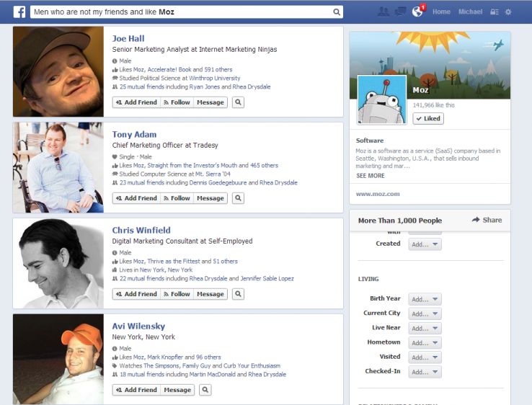532x405 pixels.
Task: Open the messages icon in top bar
Action: pos(401,12)
